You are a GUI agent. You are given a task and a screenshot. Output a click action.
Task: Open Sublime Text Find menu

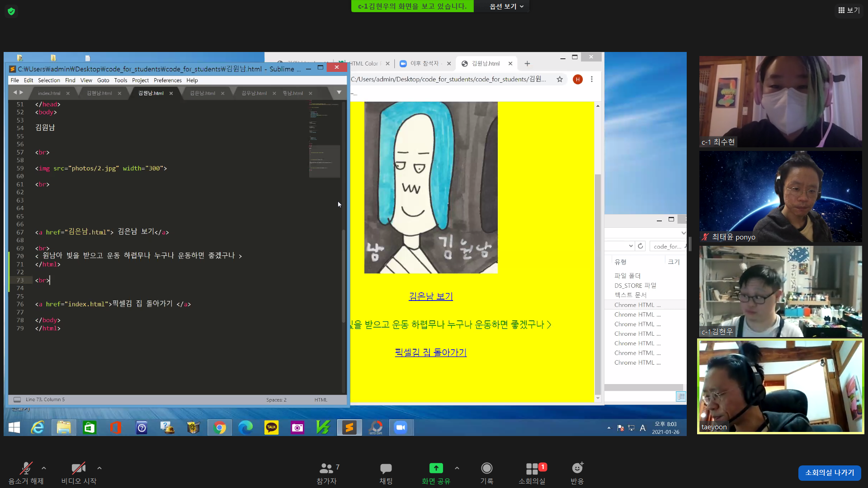pyautogui.click(x=70, y=80)
